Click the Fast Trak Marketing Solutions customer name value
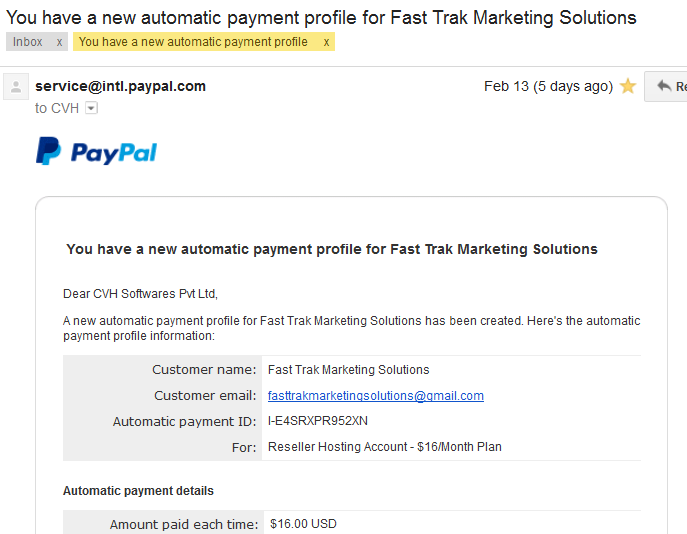The image size is (687, 534). pos(348,370)
